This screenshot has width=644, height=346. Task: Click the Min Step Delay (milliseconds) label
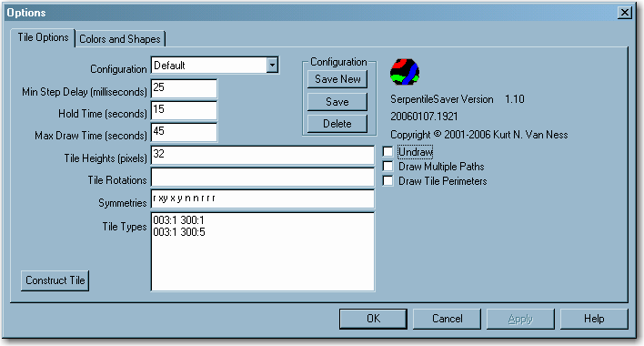(85, 92)
